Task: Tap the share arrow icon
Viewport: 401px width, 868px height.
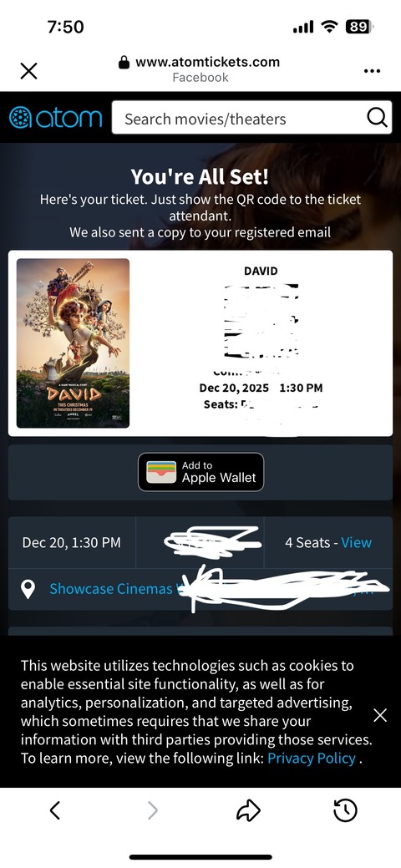Action: 248,810
